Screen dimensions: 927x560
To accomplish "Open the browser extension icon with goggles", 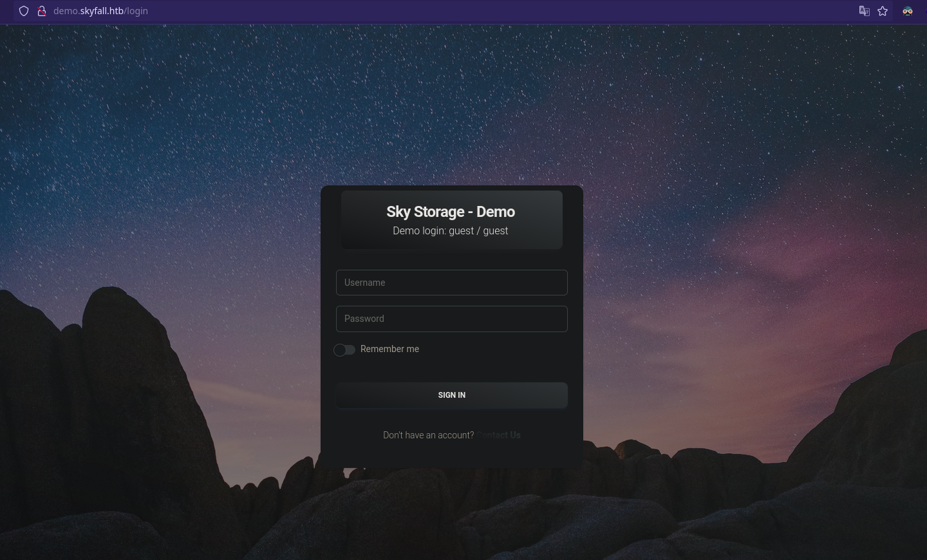I will [x=908, y=11].
